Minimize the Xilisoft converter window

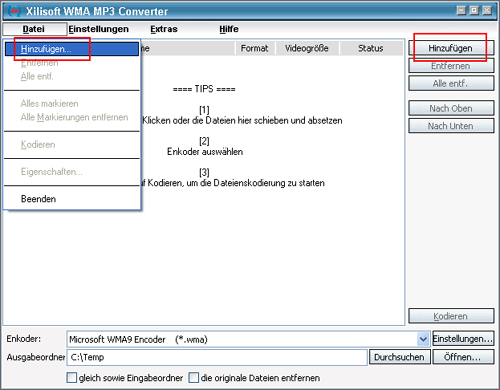pos(461,10)
